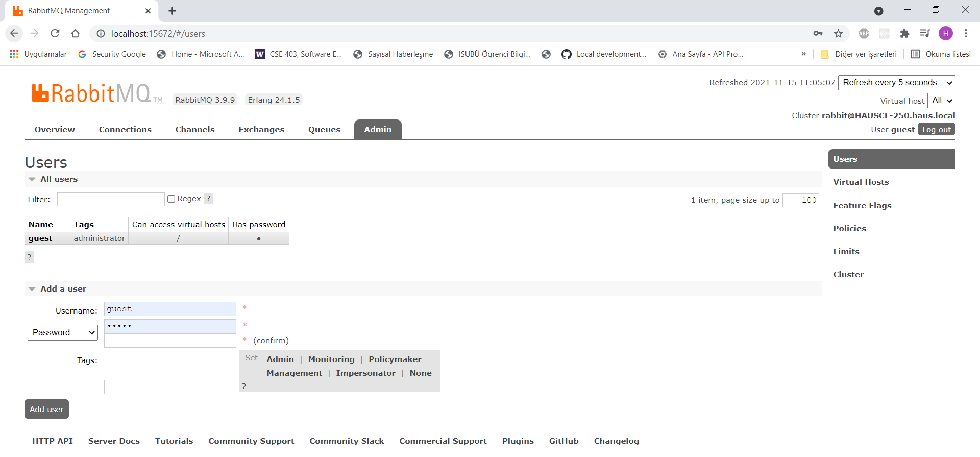The image size is (980, 457).
Task: Open the Refresh every 5 seconds dropdown
Action: pos(896,83)
